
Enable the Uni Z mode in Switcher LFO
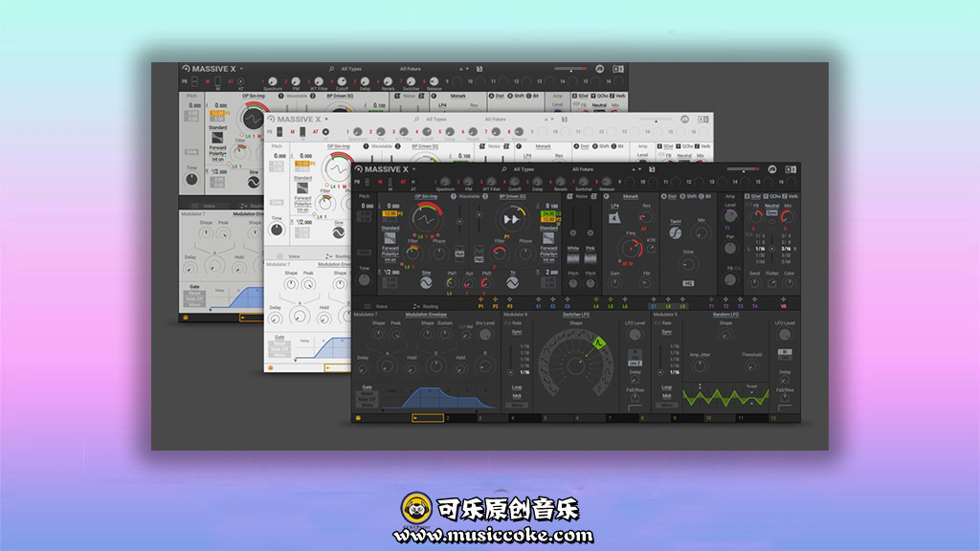click(x=635, y=363)
